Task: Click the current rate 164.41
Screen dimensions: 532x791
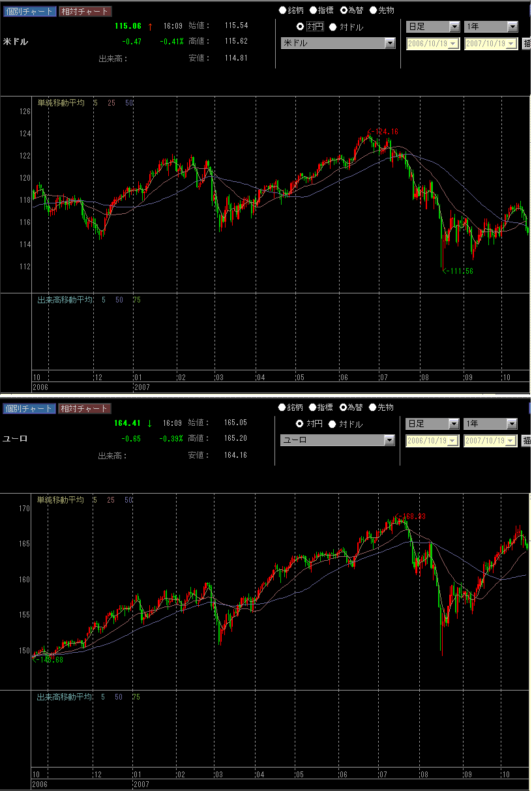Action: (x=128, y=423)
